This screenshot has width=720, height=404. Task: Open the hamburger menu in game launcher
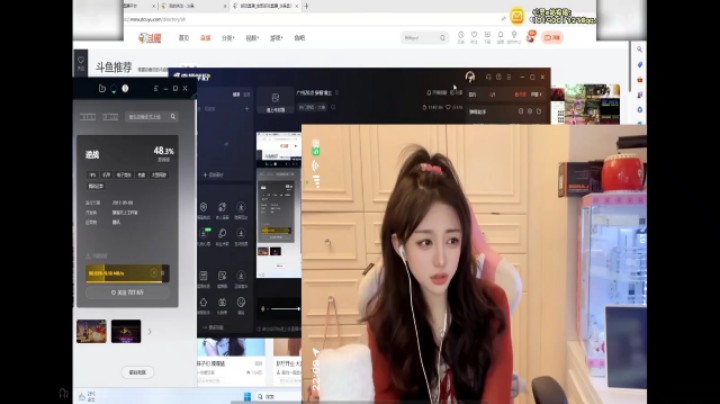click(x=156, y=88)
